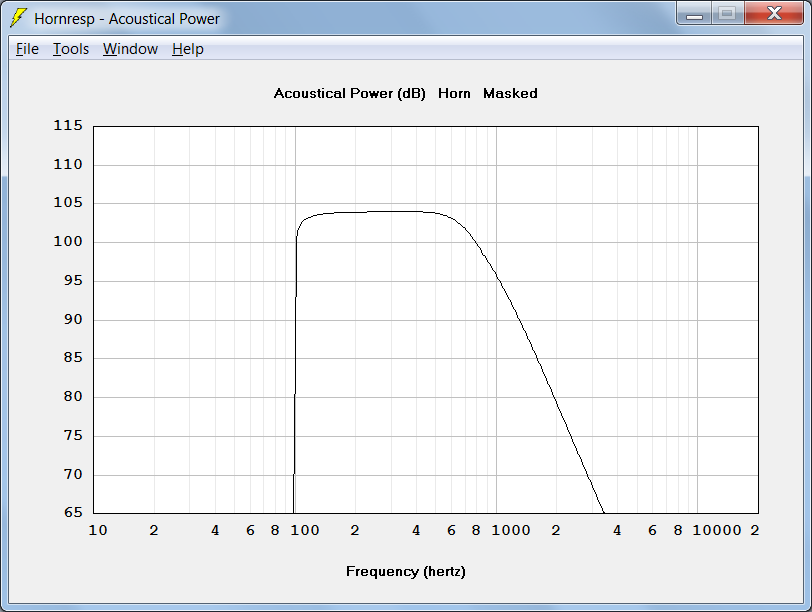Click the 65 dB y-axis label
The height and width of the screenshot is (612, 812).
73,513
